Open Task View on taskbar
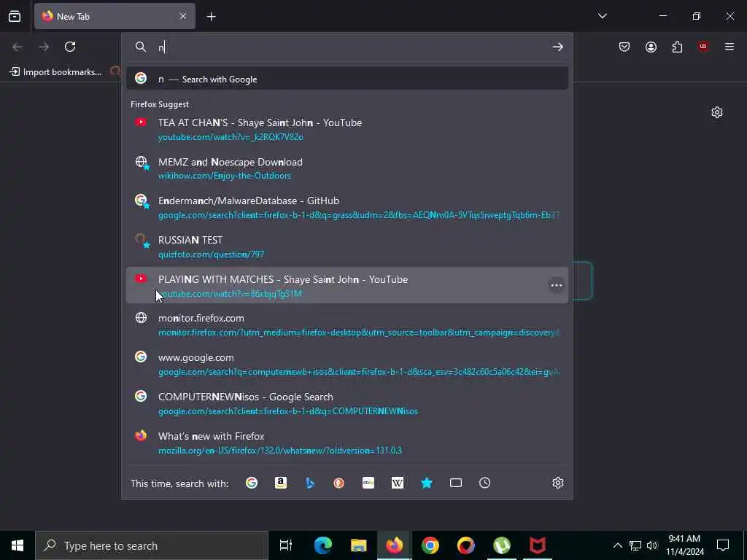The width and height of the screenshot is (747, 560). (x=286, y=545)
